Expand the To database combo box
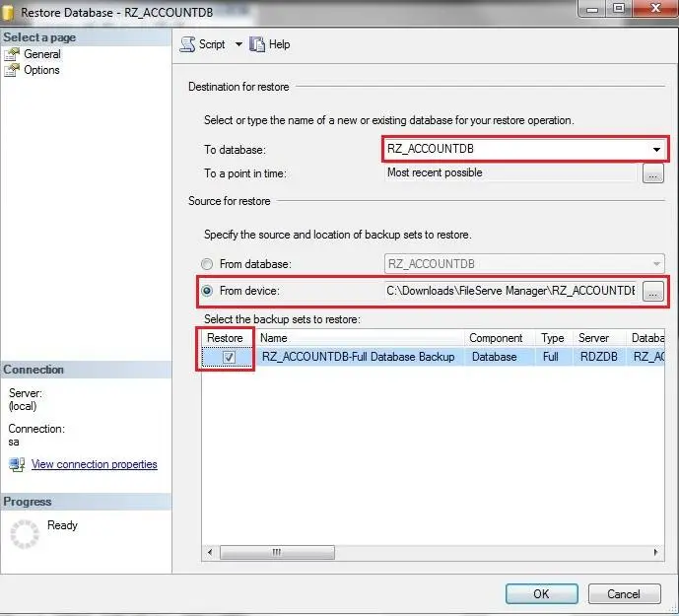679x616 pixels. click(x=656, y=149)
